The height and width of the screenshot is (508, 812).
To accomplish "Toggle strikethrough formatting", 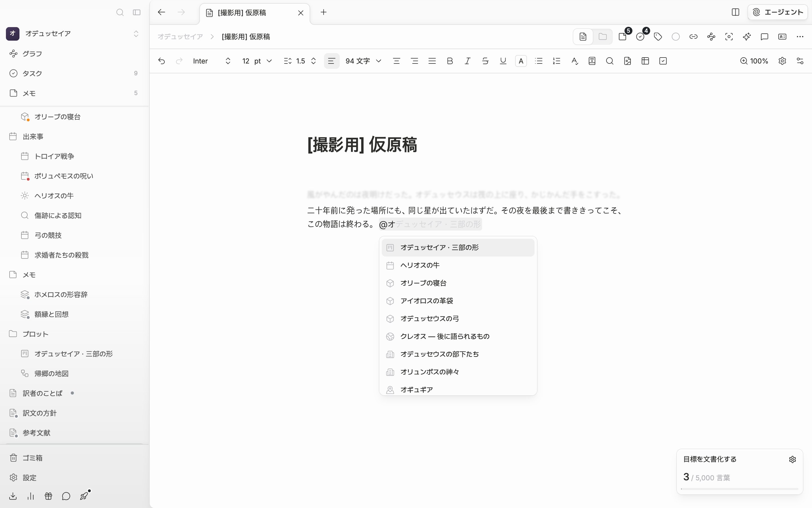I will click(485, 61).
